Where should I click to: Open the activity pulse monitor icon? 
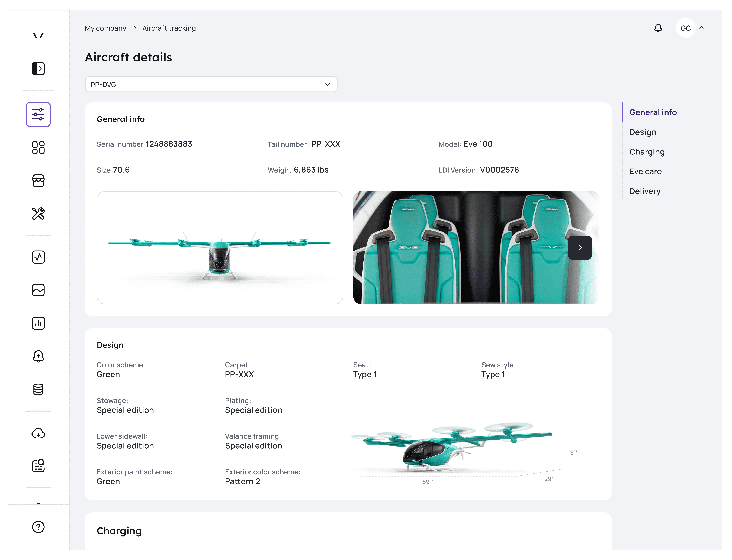(x=38, y=257)
